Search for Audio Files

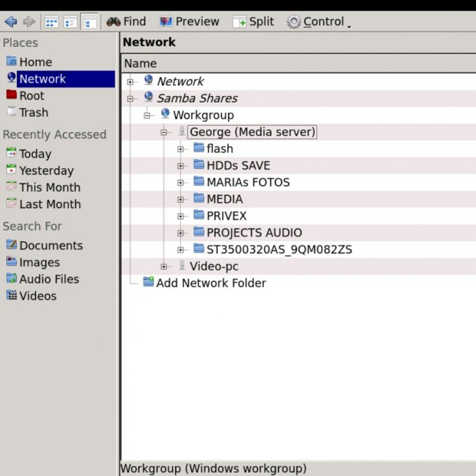[49, 279]
